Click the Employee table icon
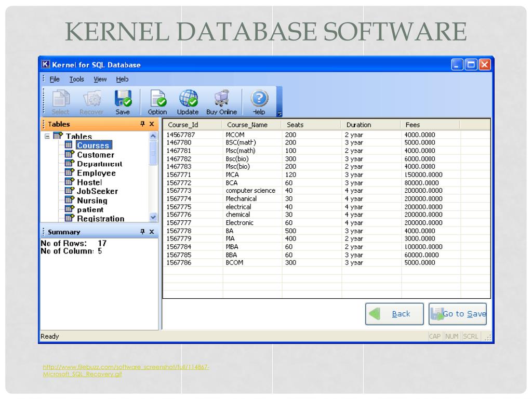This screenshot has height=399, width=532. pos(70,172)
